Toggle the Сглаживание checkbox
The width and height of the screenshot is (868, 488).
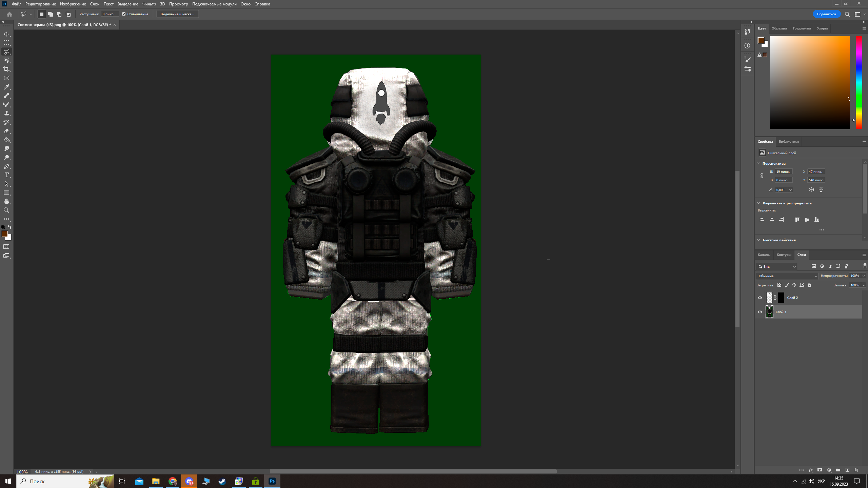[x=124, y=14]
